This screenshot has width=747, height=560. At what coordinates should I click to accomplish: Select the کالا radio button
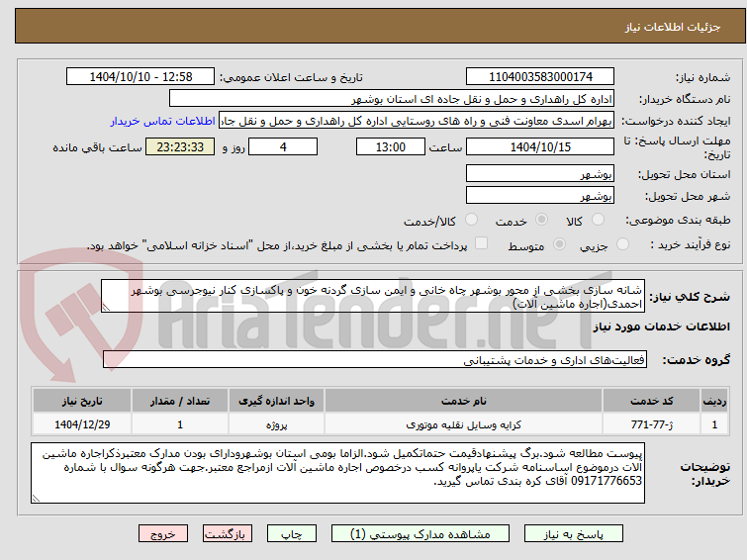click(x=598, y=220)
